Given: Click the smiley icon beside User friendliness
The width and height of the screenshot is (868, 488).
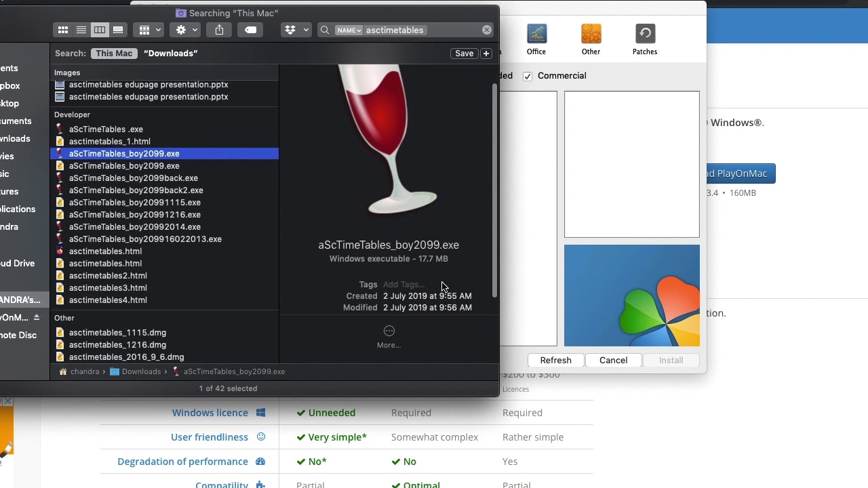Looking at the screenshot, I should tap(260, 437).
